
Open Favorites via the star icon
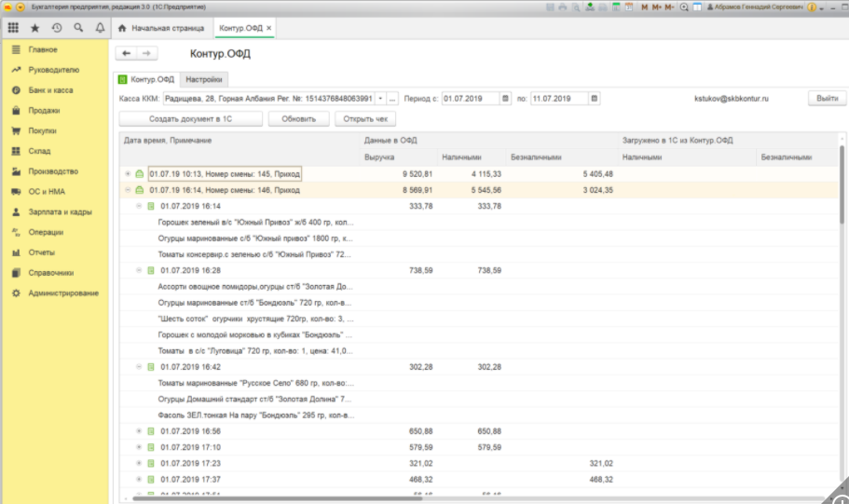point(35,28)
